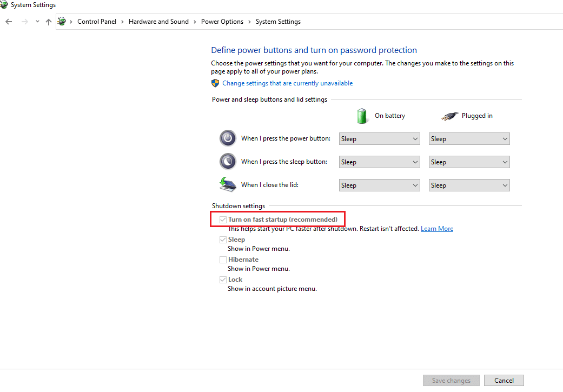The width and height of the screenshot is (563, 392).
Task: Click the green battery icon
Action: tap(362, 116)
